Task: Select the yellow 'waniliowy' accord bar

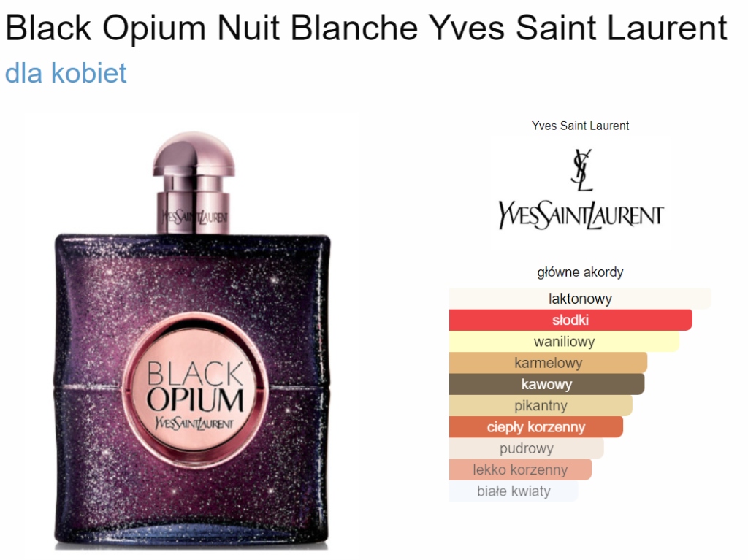Action: click(565, 342)
